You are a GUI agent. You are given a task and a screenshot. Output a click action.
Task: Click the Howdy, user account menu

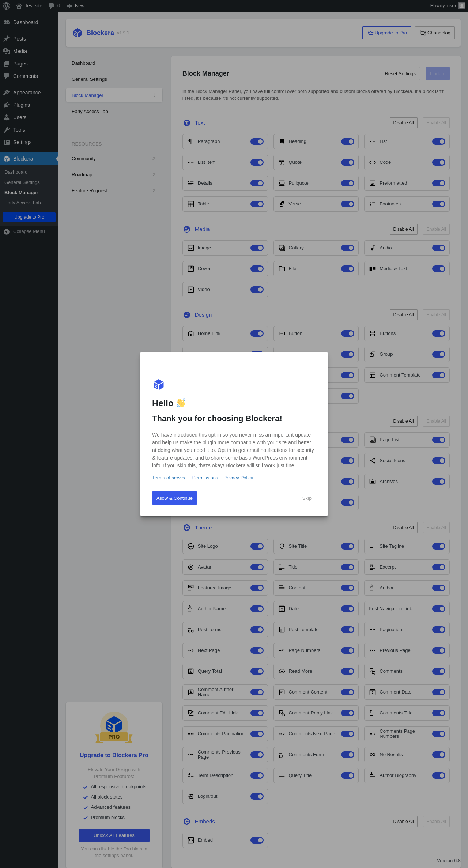pos(447,6)
